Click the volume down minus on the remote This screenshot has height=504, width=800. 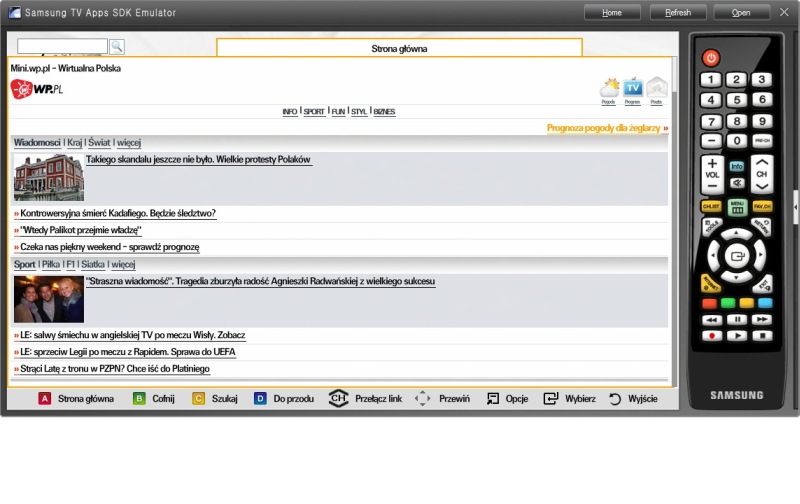tap(712, 187)
